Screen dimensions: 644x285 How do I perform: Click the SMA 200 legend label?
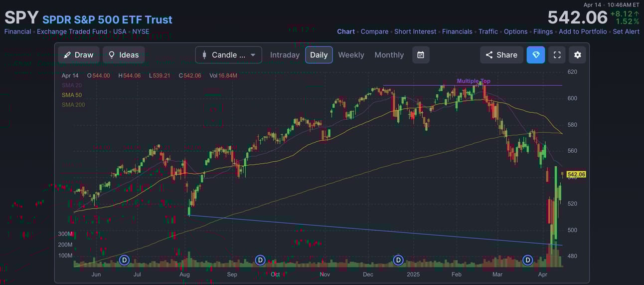[x=73, y=105]
